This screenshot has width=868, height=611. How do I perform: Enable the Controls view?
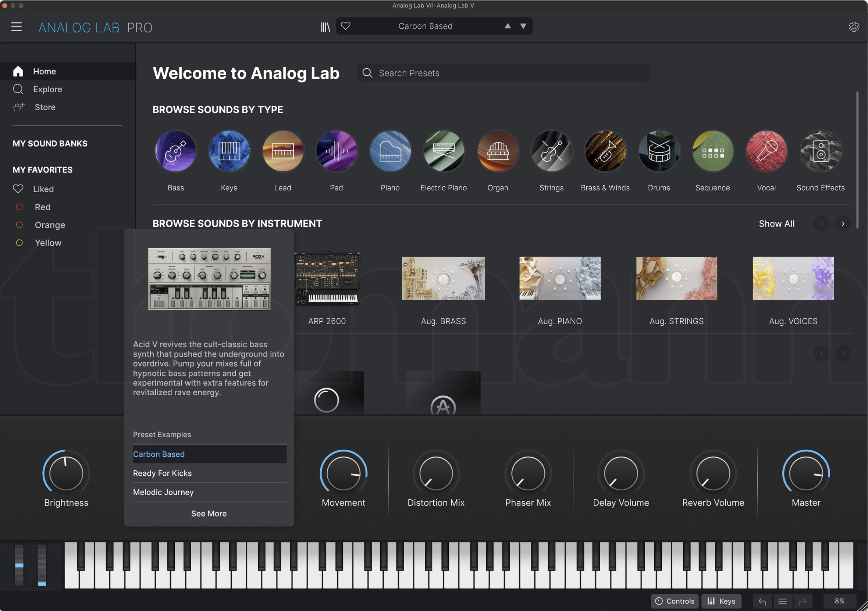[674, 601]
